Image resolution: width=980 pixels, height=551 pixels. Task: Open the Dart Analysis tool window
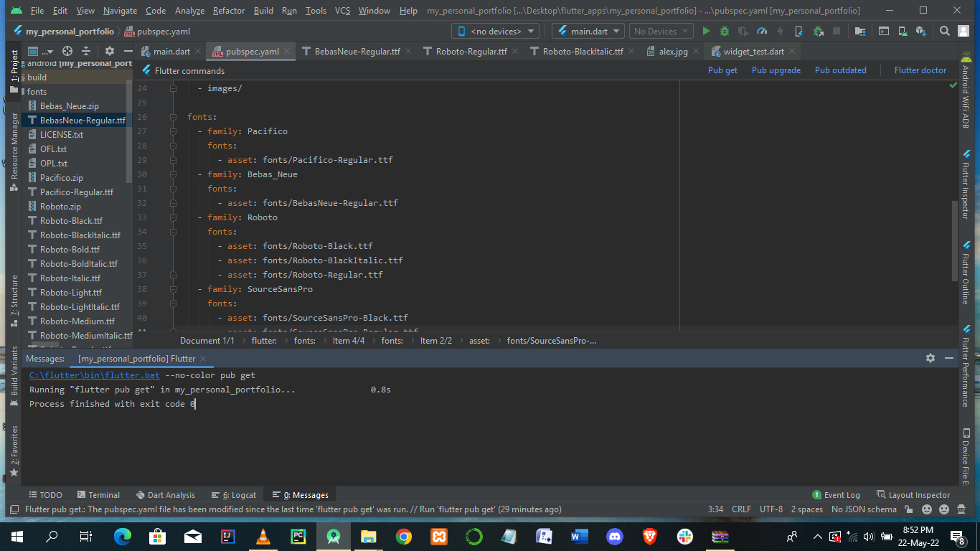[x=165, y=495]
